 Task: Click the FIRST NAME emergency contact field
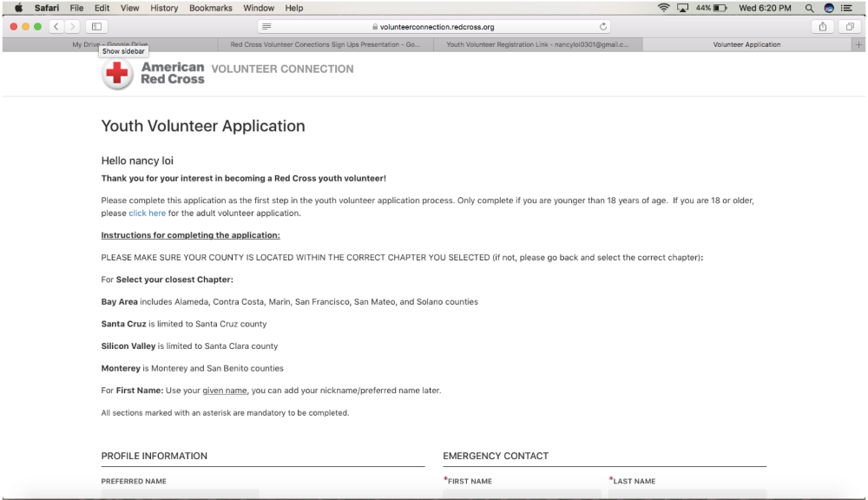[521, 495]
